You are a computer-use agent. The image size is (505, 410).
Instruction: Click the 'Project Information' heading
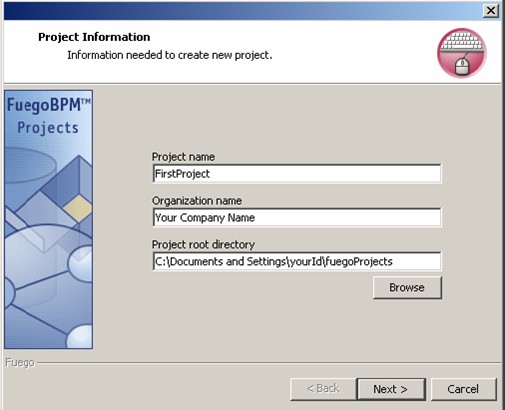pyautogui.click(x=94, y=37)
